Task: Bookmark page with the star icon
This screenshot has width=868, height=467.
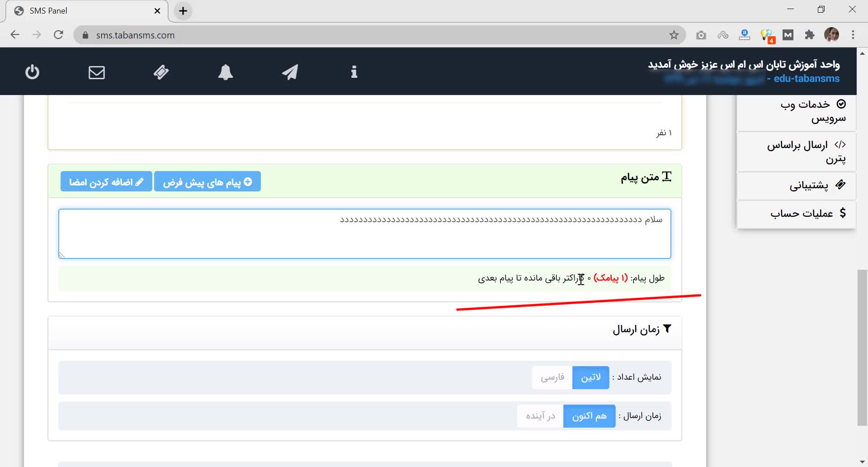Action: (x=674, y=35)
